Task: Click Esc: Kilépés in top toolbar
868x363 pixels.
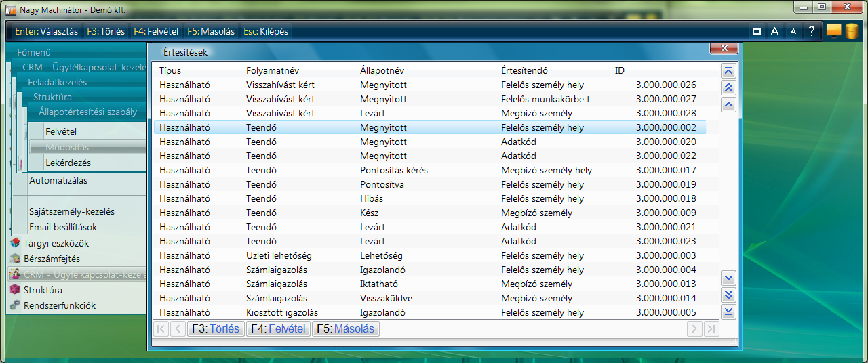Action: [266, 31]
